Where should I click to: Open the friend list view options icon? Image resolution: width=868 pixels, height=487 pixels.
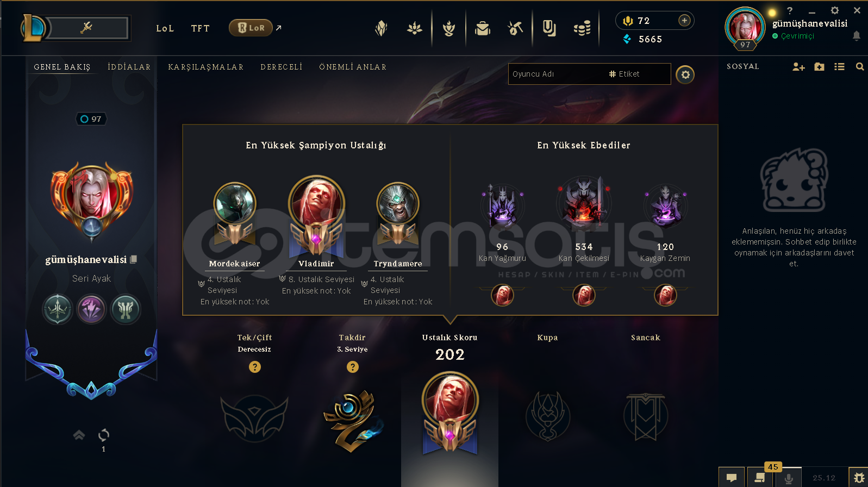840,67
